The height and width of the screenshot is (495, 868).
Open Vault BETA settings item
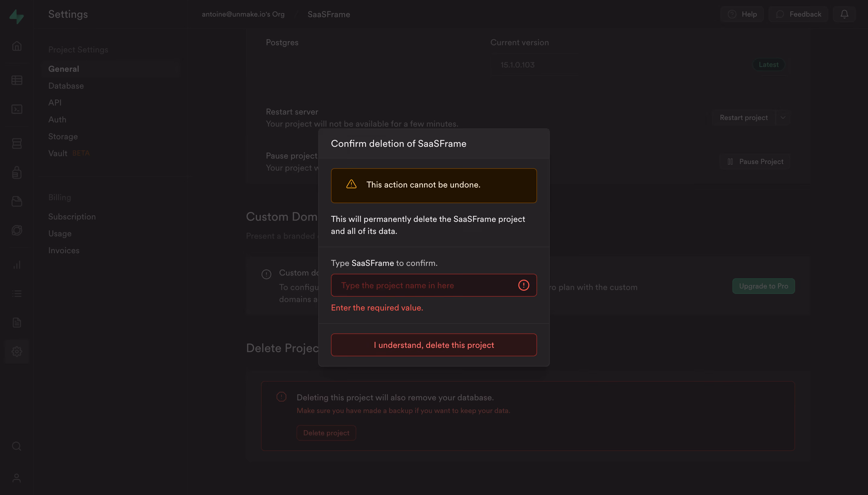tap(69, 153)
